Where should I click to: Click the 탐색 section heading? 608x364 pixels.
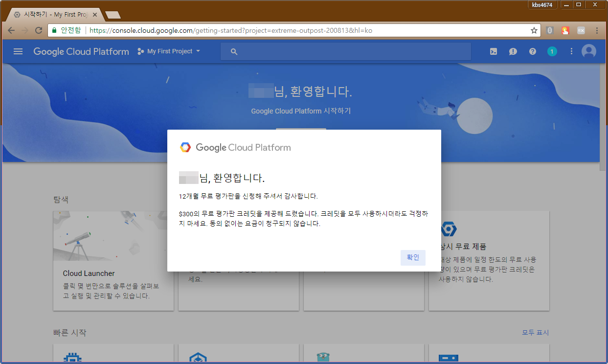(x=61, y=200)
